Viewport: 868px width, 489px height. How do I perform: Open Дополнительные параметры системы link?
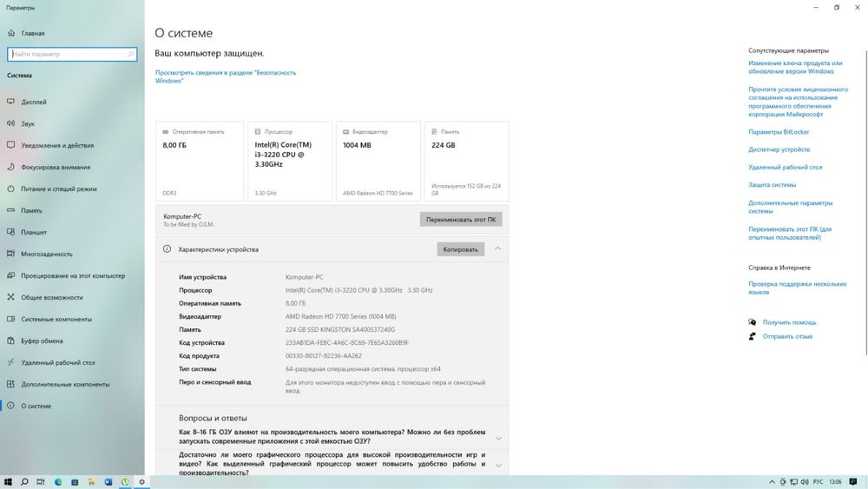click(790, 207)
